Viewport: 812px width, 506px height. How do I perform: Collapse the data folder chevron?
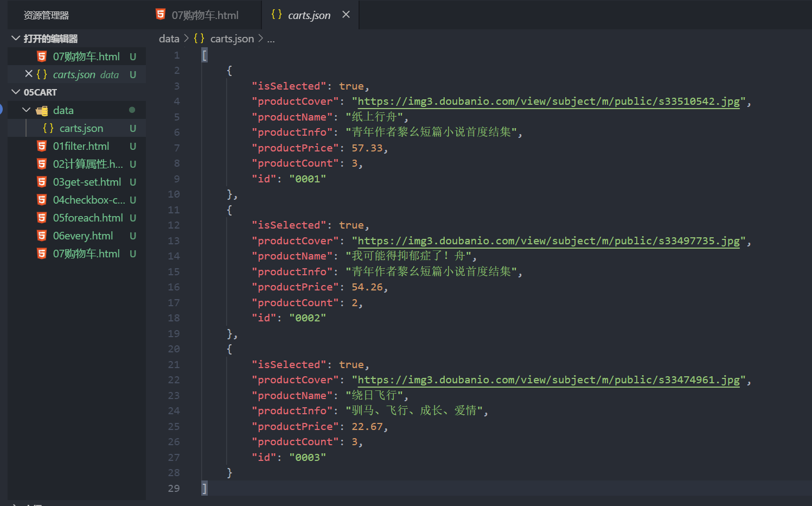26,110
